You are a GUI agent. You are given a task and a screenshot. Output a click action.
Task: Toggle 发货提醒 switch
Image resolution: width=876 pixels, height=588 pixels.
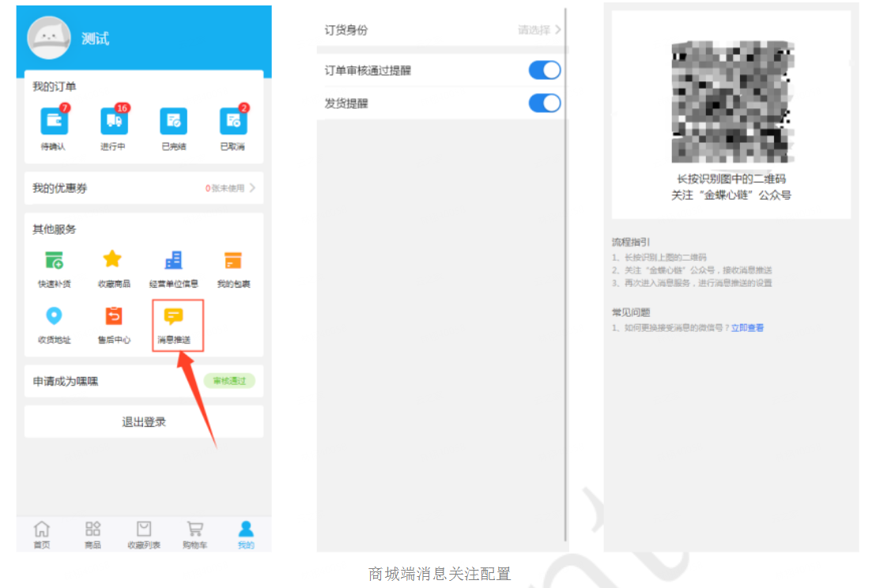[545, 104]
